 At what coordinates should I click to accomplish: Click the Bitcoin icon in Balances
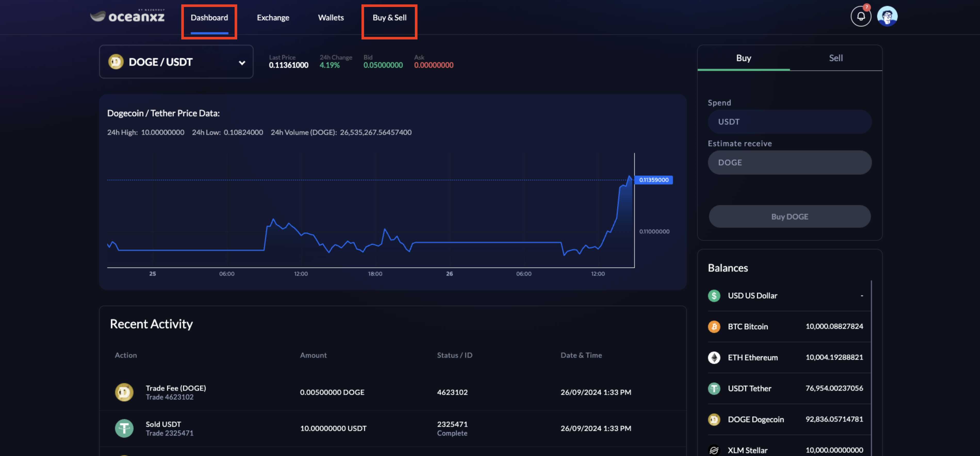click(714, 327)
